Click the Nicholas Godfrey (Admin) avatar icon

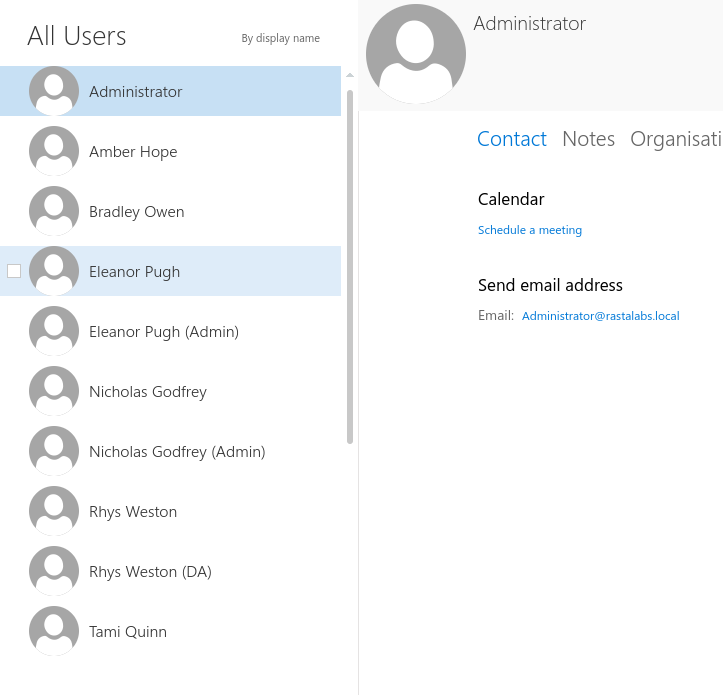(x=54, y=451)
